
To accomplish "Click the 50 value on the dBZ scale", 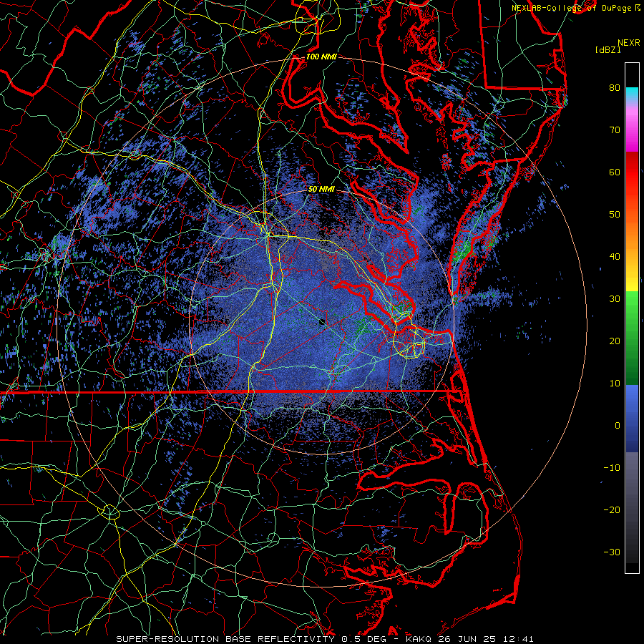I will [615, 215].
